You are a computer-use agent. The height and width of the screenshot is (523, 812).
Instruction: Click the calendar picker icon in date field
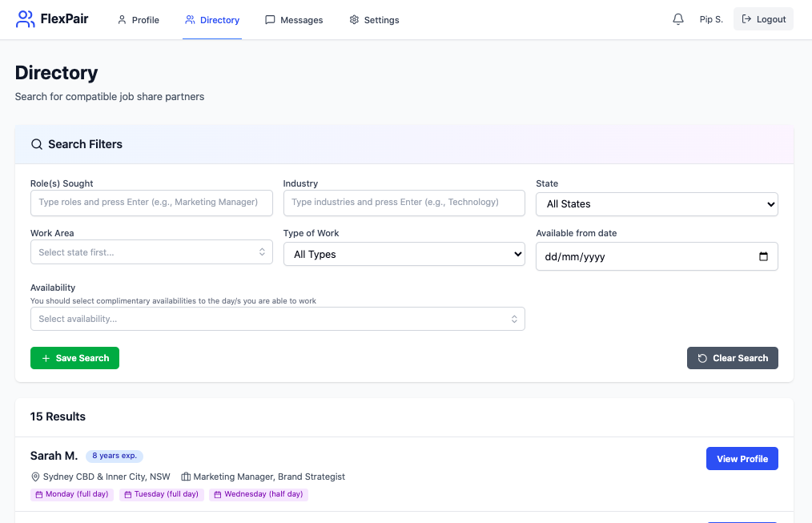click(763, 256)
